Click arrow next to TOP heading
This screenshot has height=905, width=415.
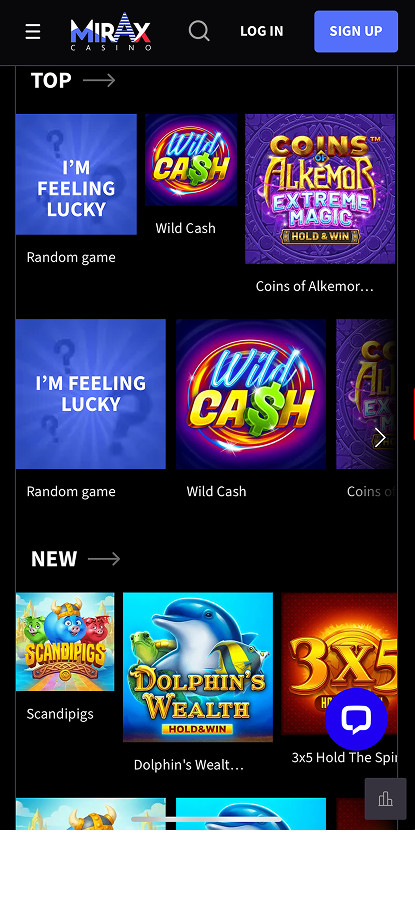(99, 80)
